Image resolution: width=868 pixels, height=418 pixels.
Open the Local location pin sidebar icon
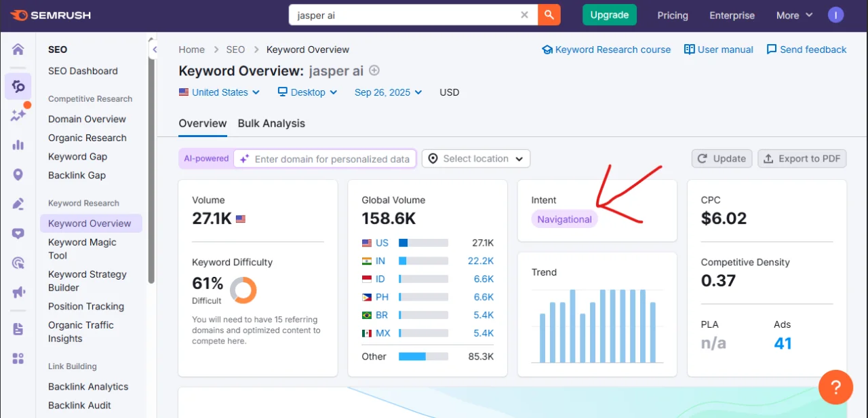[x=18, y=174]
